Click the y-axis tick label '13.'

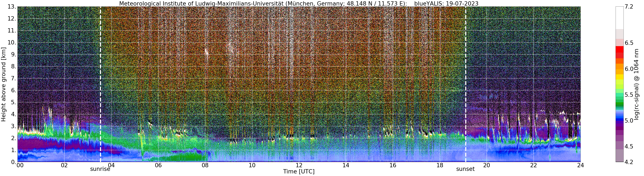(x=12, y=7)
